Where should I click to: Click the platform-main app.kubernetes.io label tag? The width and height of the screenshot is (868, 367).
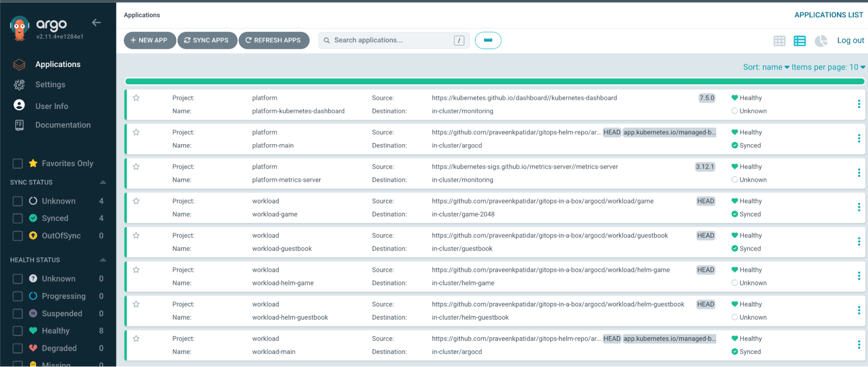(x=669, y=132)
